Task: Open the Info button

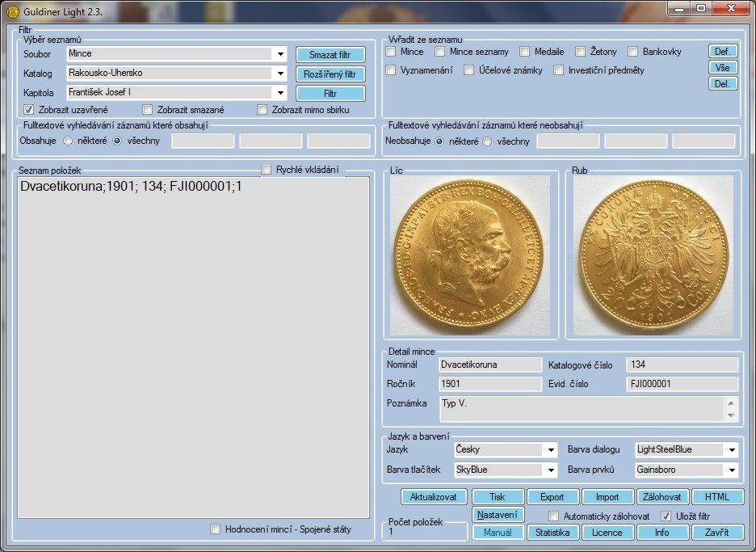Action: tap(662, 533)
